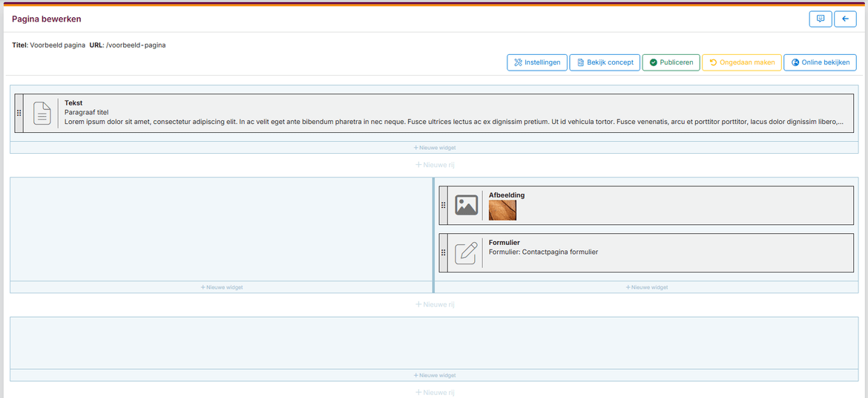This screenshot has width=868, height=398.
Task: Click the drag handle of the Formulier widget
Action: coord(443,253)
